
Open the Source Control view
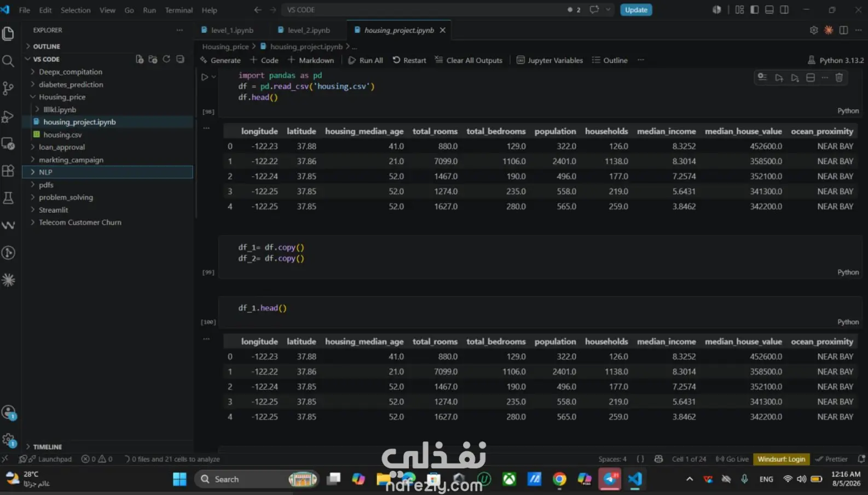click(8, 88)
